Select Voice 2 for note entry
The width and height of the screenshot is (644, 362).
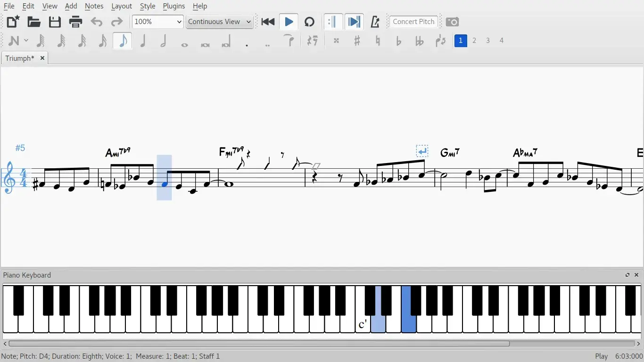click(x=474, y=41)
